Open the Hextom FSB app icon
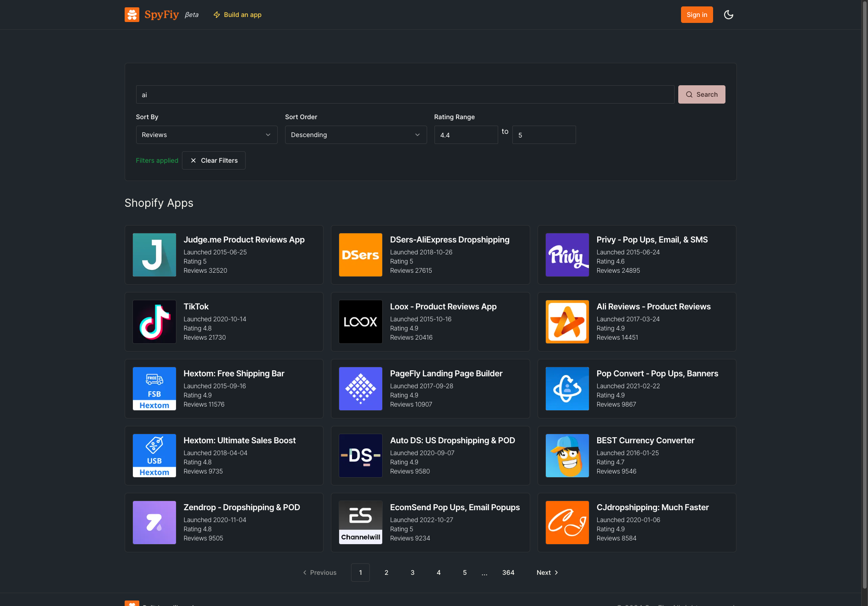Image resolution: width=868 pixels, height=606 pixels. (154, 389)
